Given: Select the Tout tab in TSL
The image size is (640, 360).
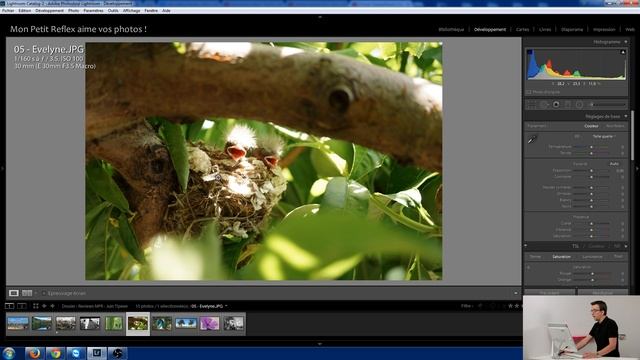Looking at the screenshot, I should (618, 257).
